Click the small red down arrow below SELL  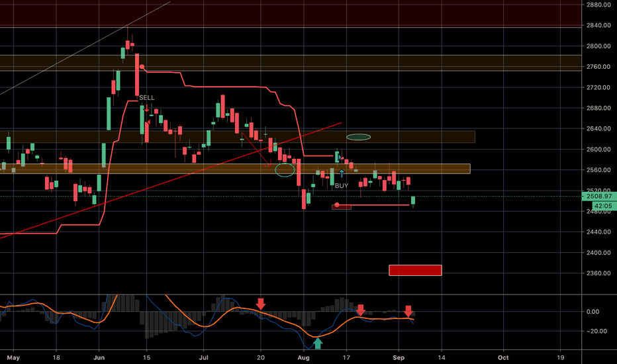pyautogui.click(x=147, y=109)
